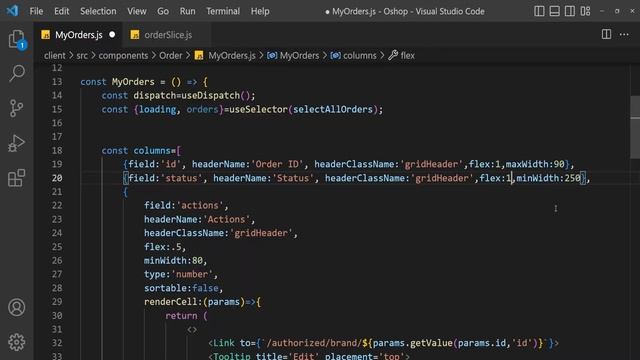Open the Extensions view
The height and width of the screenshot is (360, 640).
click(x=17, y=178)
